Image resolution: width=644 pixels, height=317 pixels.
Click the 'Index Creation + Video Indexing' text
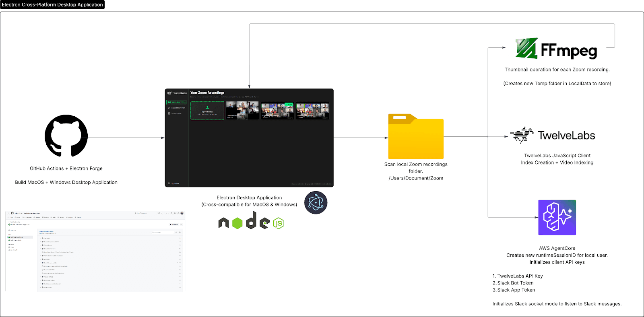pos(557,163)
